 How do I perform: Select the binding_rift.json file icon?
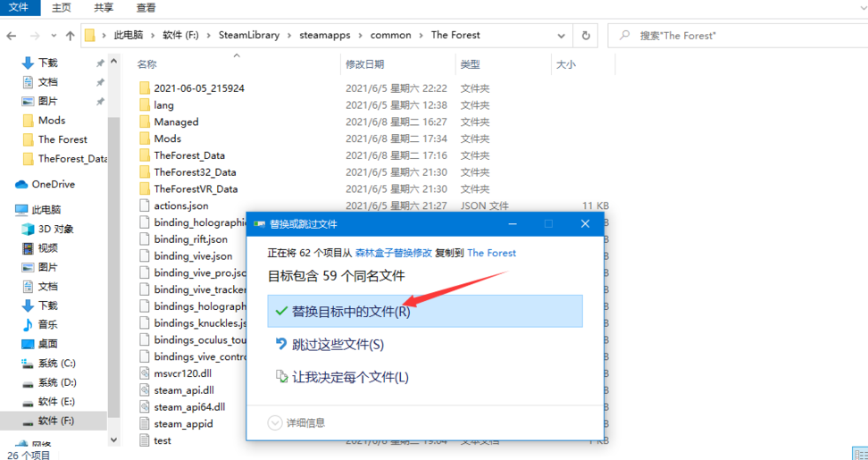145,239
